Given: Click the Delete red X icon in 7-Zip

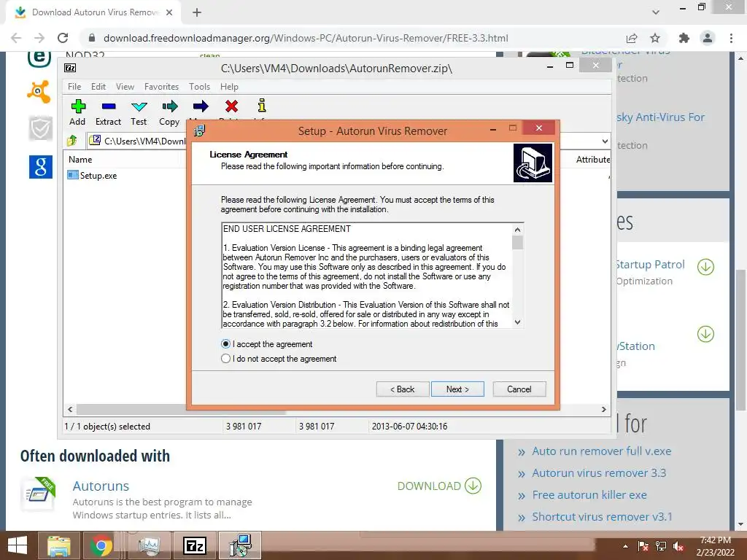Looking at the screenshot, I should [231, 106].
